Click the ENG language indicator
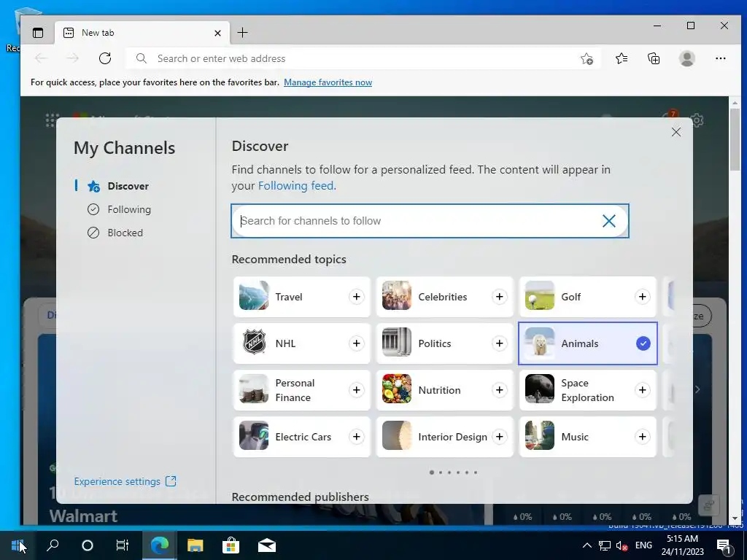 coord(643,545)
